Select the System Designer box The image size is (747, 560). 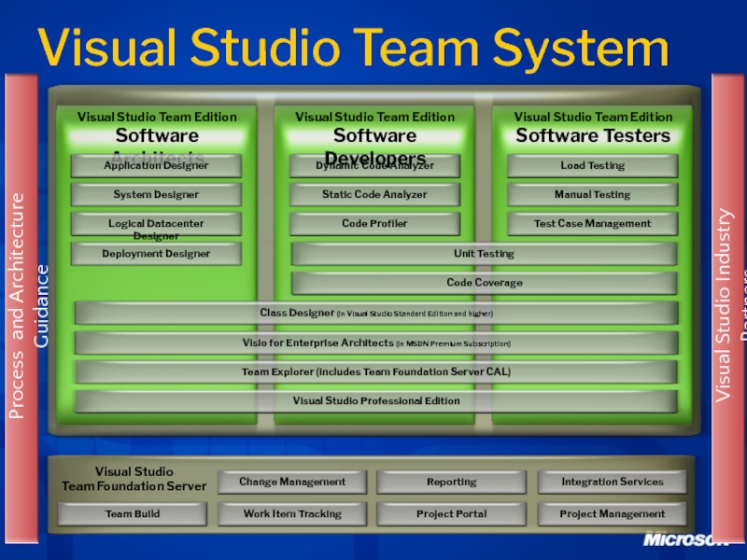[156, 195]
